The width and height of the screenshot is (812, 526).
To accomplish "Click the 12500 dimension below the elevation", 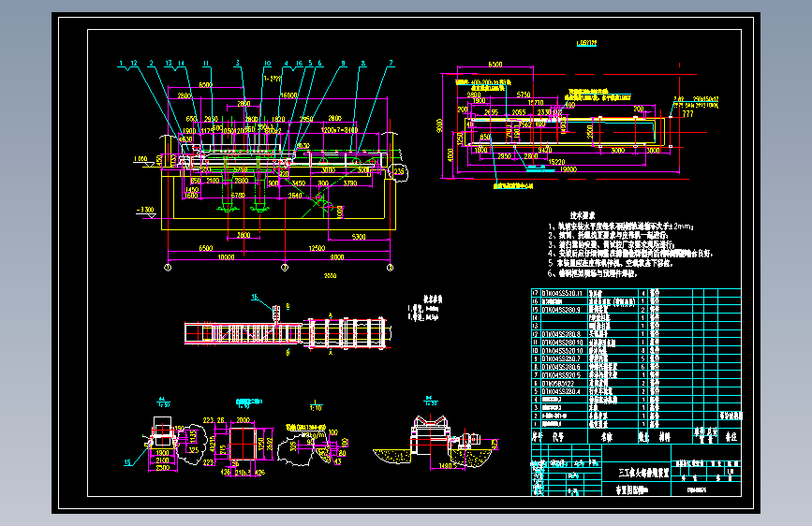I will (x=317, y=249).
